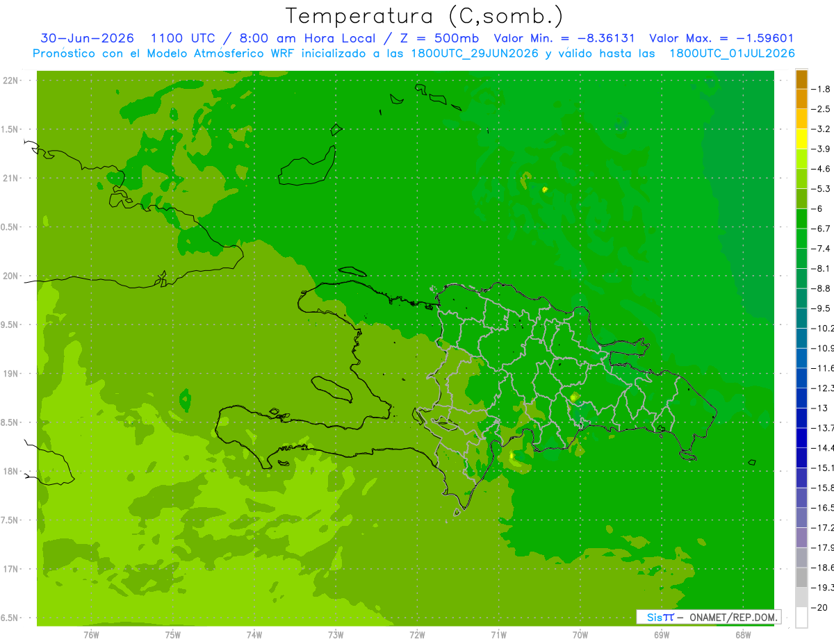
Task: Pick the teal swatch between -9.5 and -10.2
Action: [801, 318]
